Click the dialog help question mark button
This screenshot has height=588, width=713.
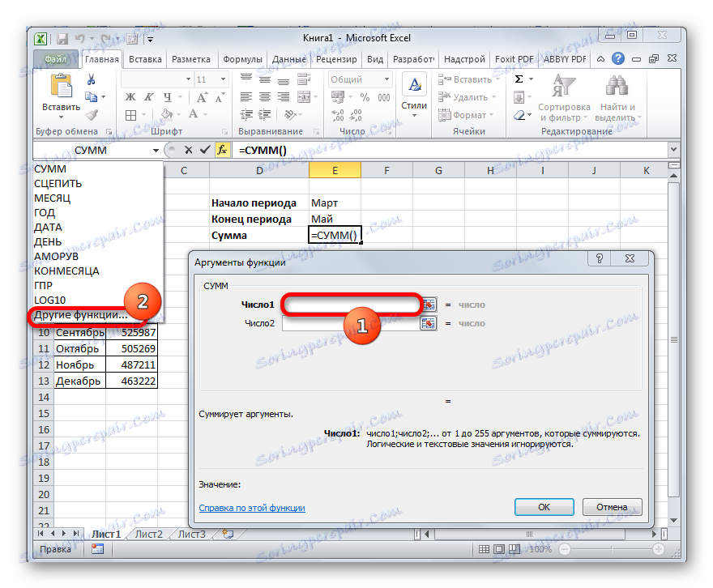600,258
